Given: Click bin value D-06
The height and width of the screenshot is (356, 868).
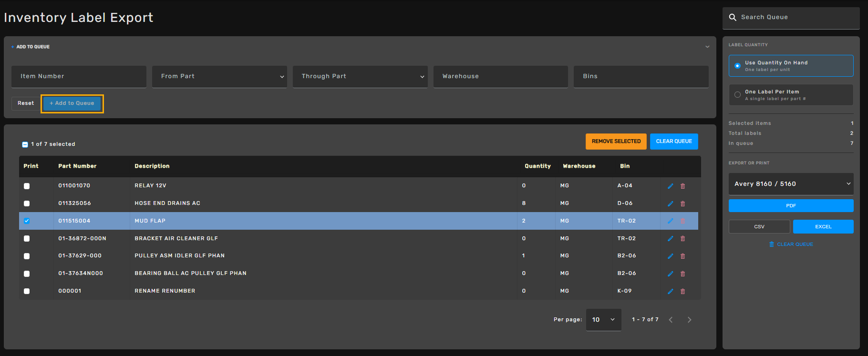Looking at the screenshot, I should [x=625, y=203].
